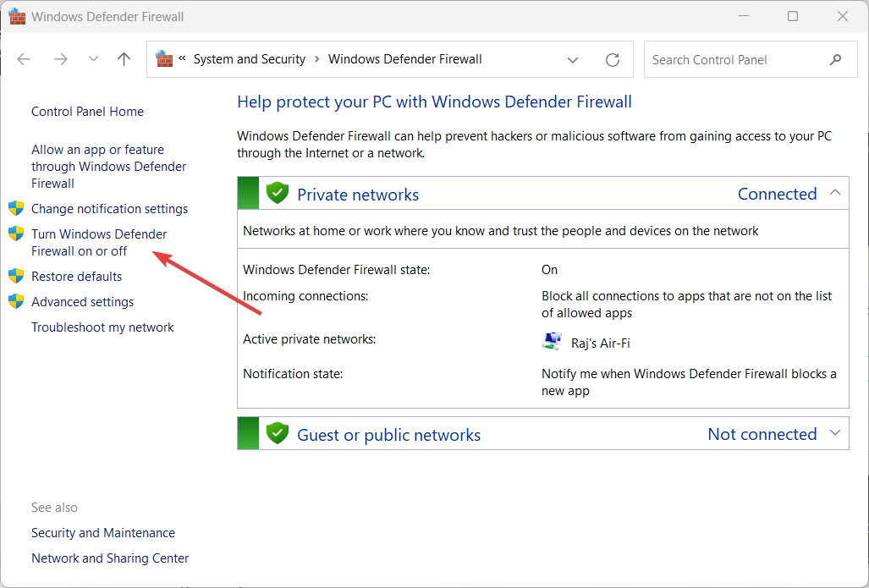Viewport: 869px width, 588px height.
Task: Open address bar history dropdown
Action: click(x=573, y=60)
